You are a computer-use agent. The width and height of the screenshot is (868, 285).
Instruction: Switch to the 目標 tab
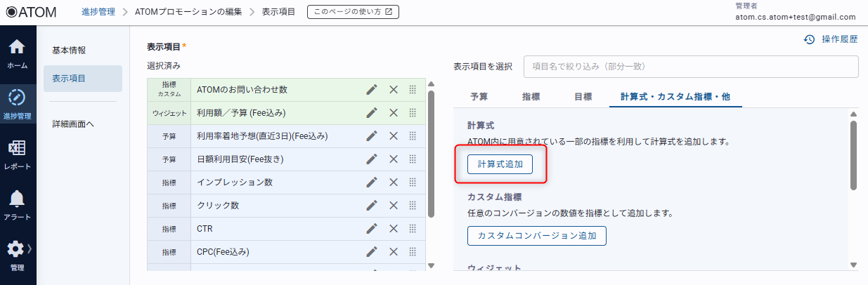[583, 97]
